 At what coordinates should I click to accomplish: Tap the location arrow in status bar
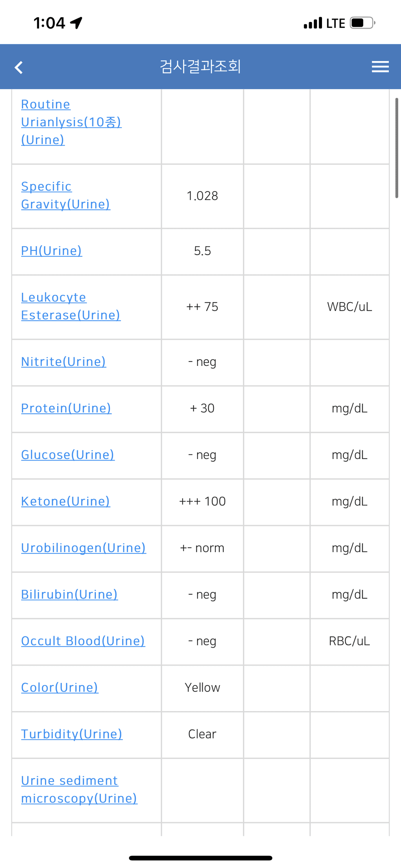point(76,23)
